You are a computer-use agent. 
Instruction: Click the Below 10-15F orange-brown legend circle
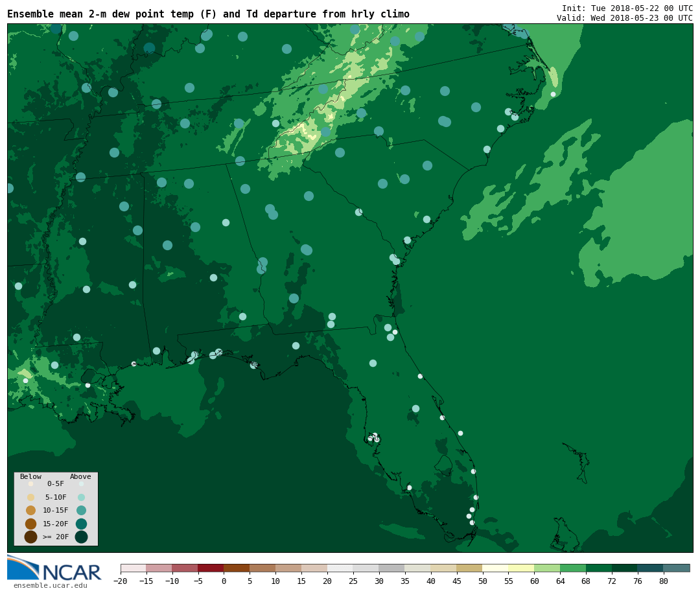click(x=31, y=511)
